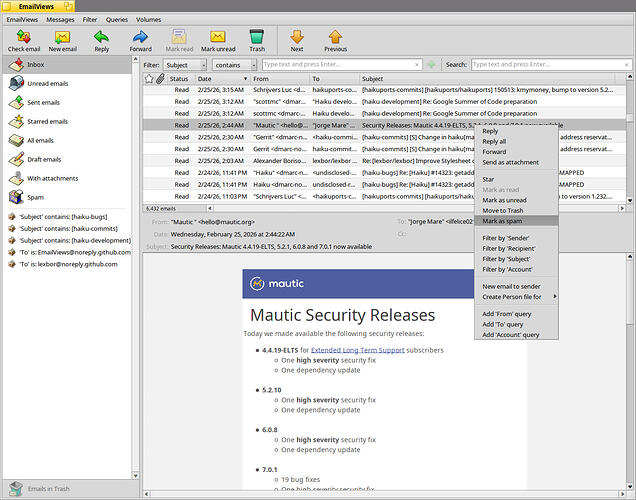The image size is (636, 500).
Task: Open the Messages menu
Action: tap(60, 19)
